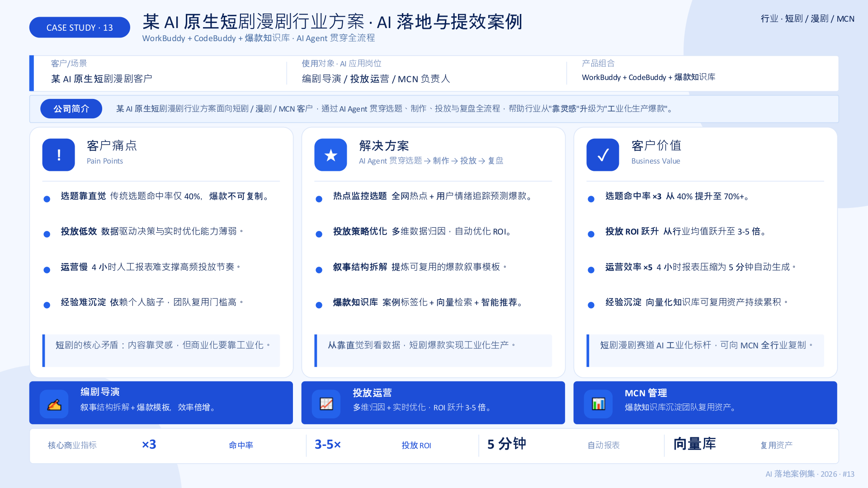Viewport: 868px width, 488px height.
Task: Click the label 产品组合
Action: click(598, 63)
